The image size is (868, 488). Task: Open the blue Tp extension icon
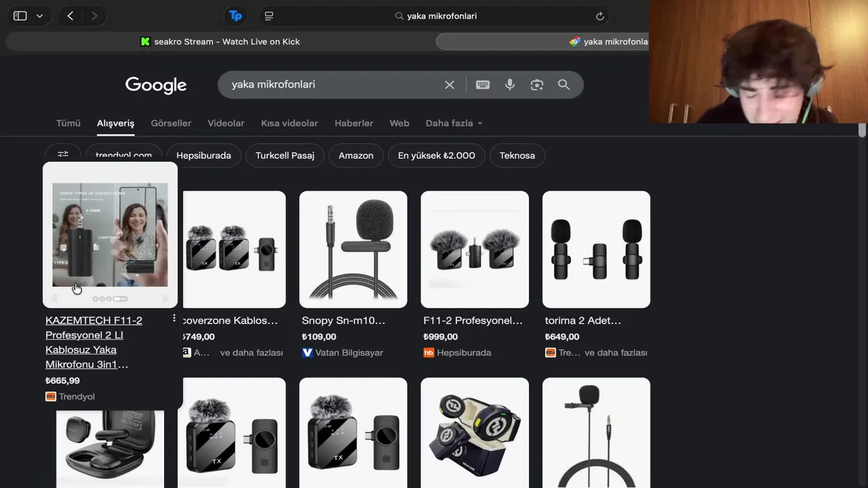tap(235, 16)
